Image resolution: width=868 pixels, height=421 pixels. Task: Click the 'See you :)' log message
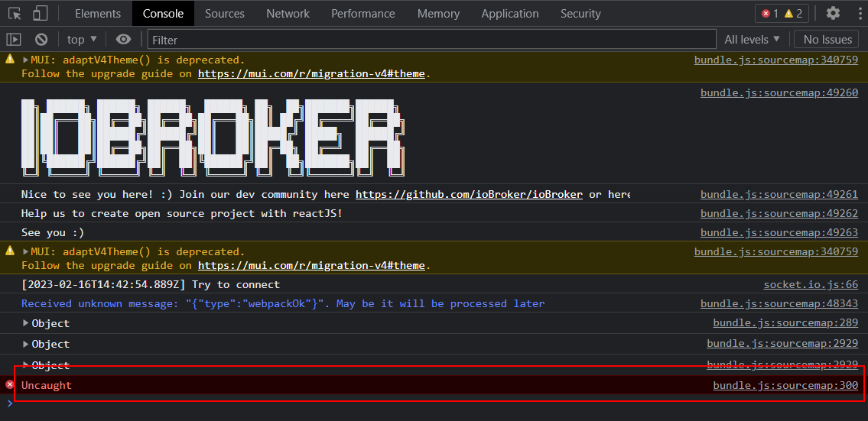(x=53, y=233)
